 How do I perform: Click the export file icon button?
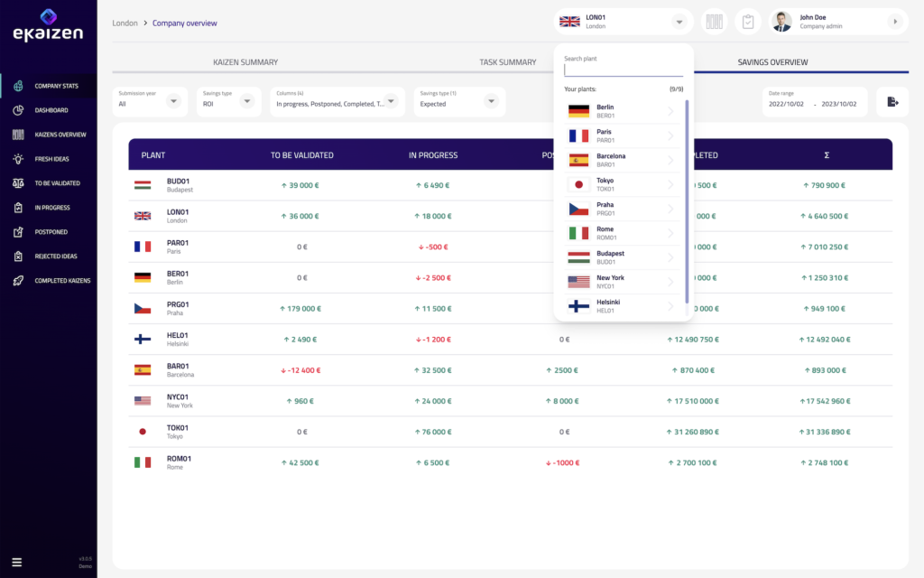[892, 102]
